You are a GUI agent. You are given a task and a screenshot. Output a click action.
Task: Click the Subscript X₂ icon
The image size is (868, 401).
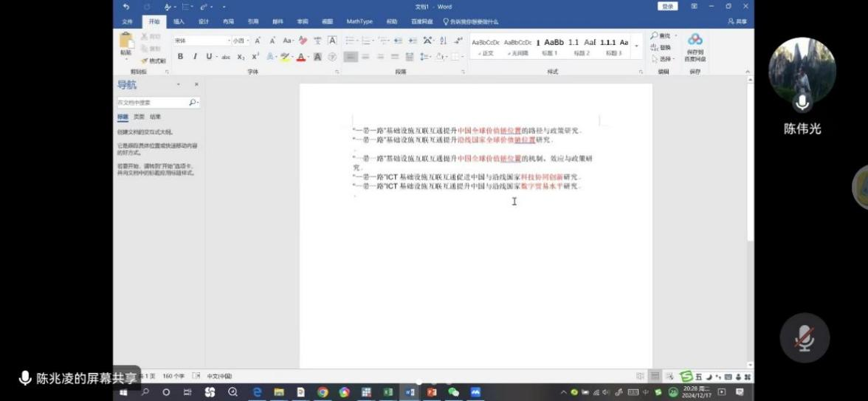(241, 57)
